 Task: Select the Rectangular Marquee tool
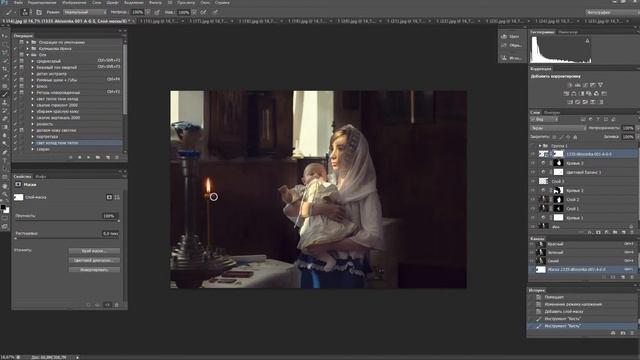pos(5,44)
